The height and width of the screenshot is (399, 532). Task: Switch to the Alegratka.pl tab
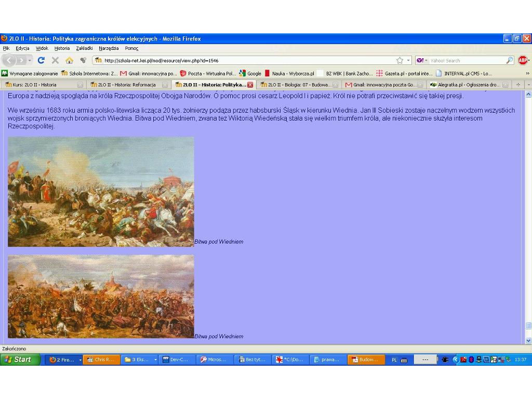tap(469, 85)
